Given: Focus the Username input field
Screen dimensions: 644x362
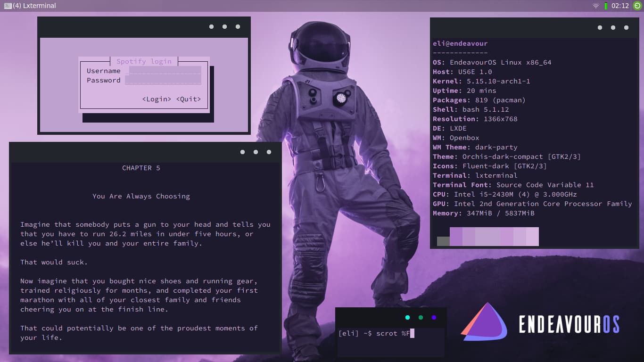Looking at the screenshot, I should click(165, 71).
